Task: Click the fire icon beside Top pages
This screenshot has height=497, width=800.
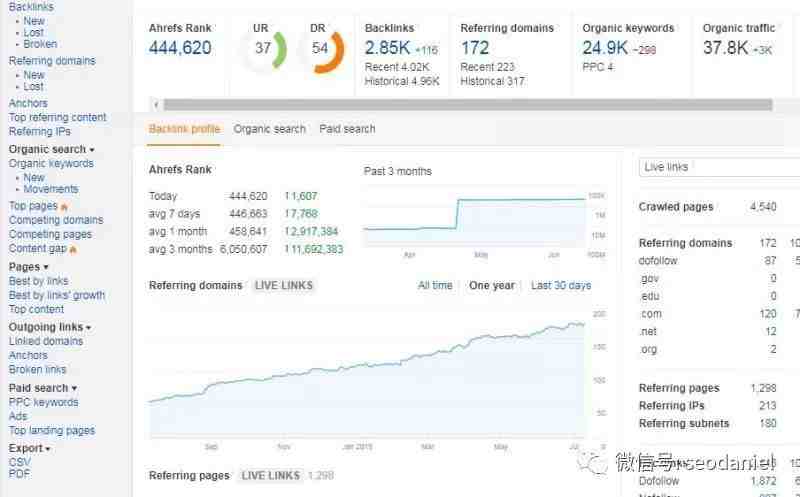Action: 64,207
